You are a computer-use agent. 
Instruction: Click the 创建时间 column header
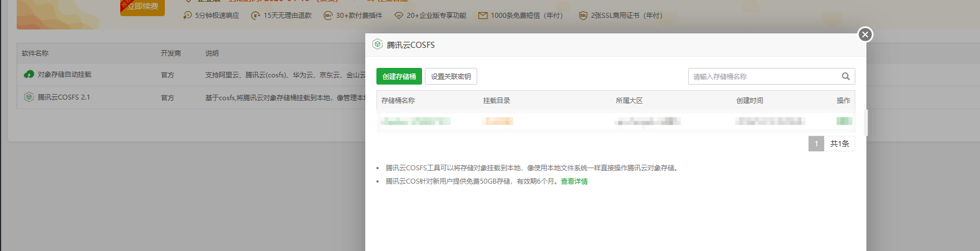point(750,101)
